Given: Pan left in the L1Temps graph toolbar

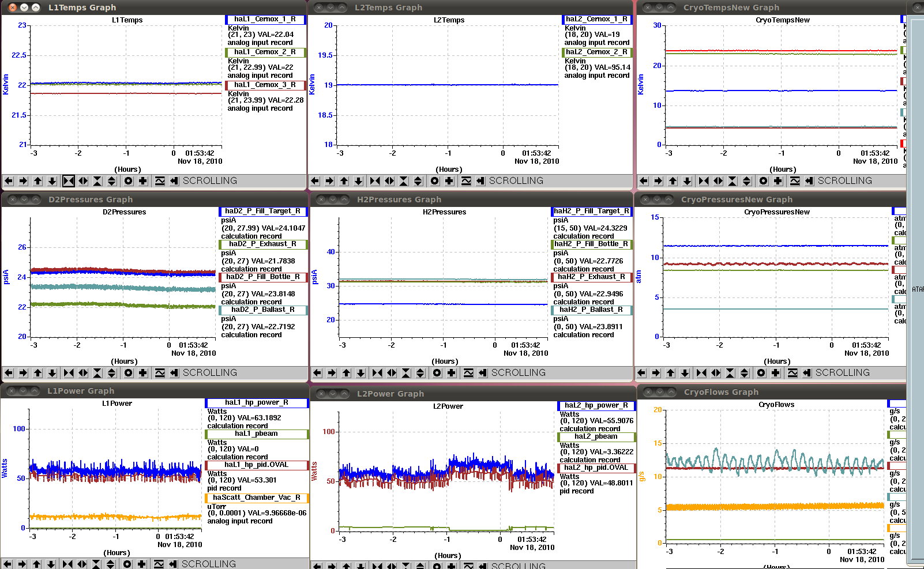Looking at the screenshot, I should (x=9, y=181).
